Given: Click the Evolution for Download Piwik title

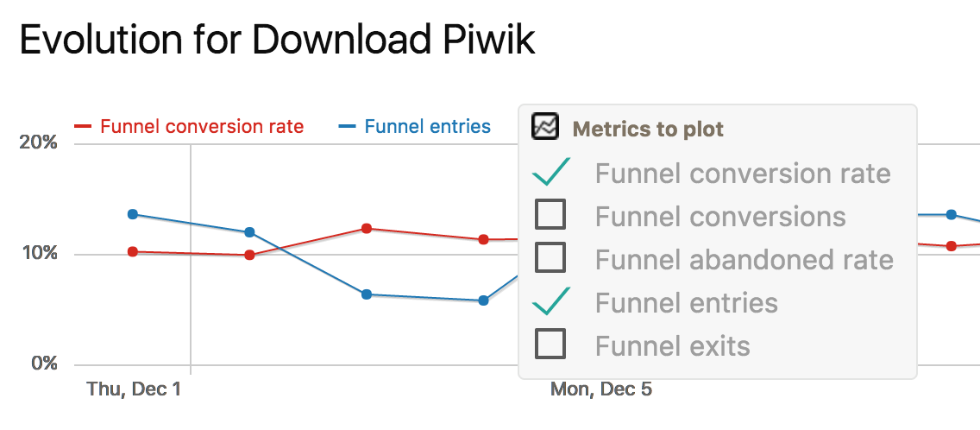Looking at the screenshot, I should point(277,41).
